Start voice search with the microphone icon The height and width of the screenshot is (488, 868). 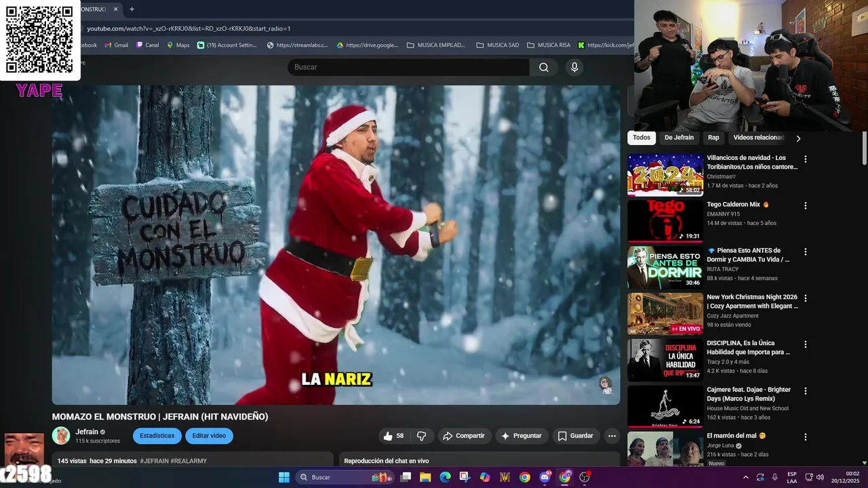(574, 67)
